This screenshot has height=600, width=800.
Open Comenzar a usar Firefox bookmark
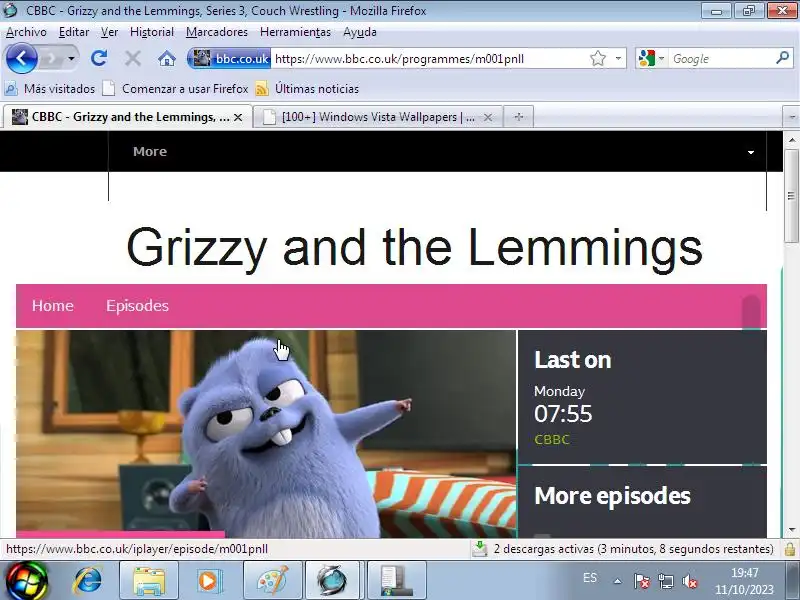(175, 89)
